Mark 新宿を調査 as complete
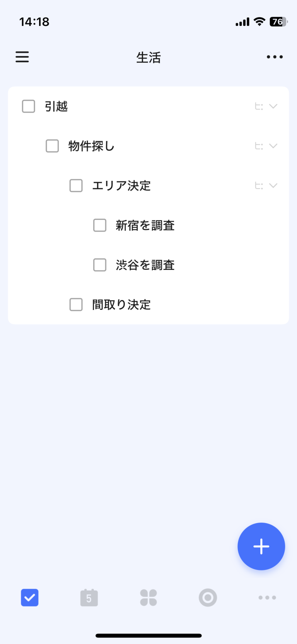This screenshot has width=297, height=644. tap(100, 225)
